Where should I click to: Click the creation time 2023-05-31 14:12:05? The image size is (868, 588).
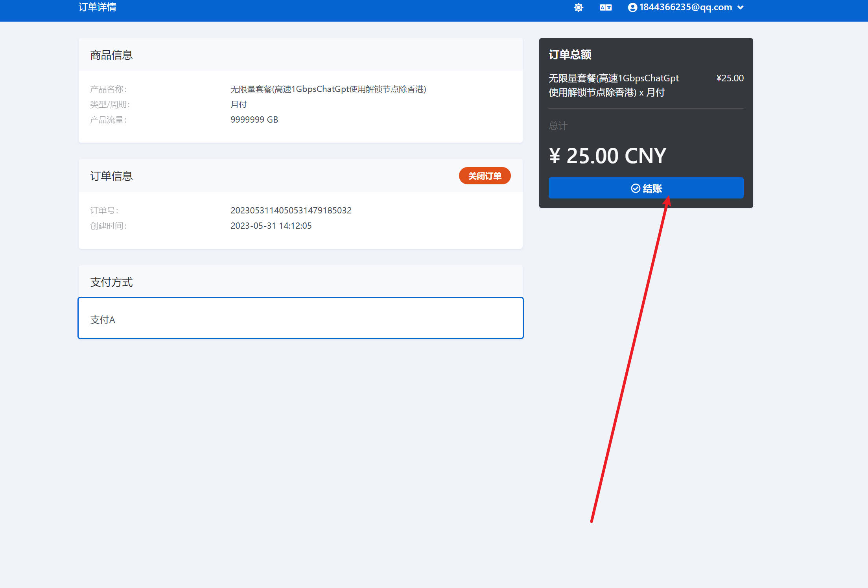271,226
